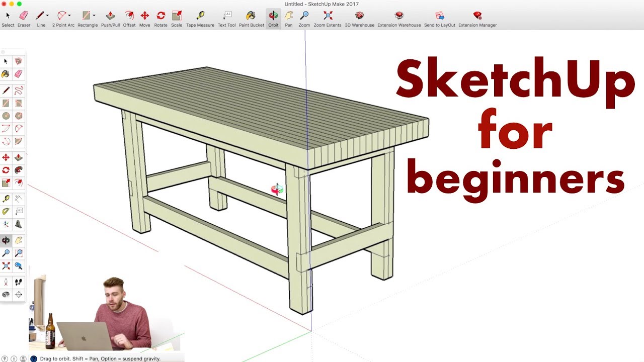Select the Rectangle tool in the top toolbar
Viewport: 644px width, 362px height.
pos(87,19)
